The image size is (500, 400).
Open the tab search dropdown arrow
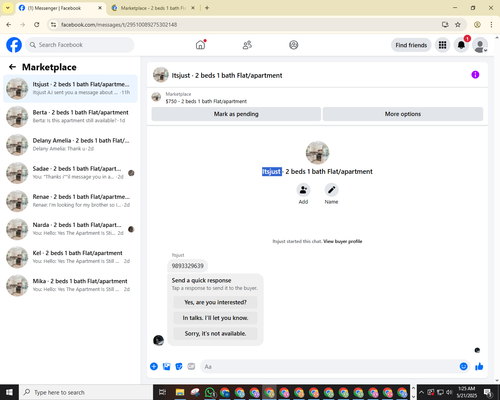click(8, 8)
